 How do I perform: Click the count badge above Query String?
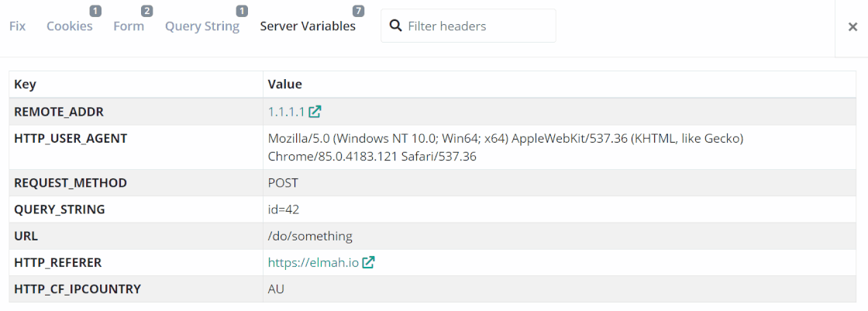[242, 11]
